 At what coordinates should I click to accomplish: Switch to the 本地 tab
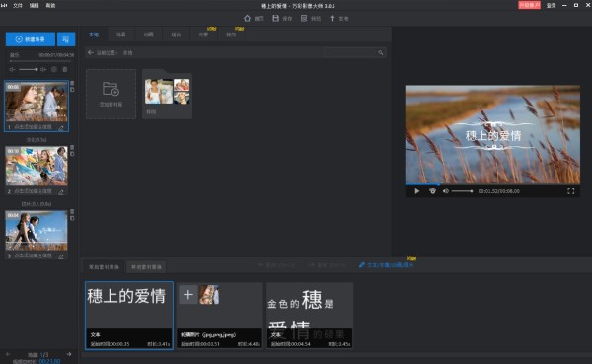(x=94, y=35)
